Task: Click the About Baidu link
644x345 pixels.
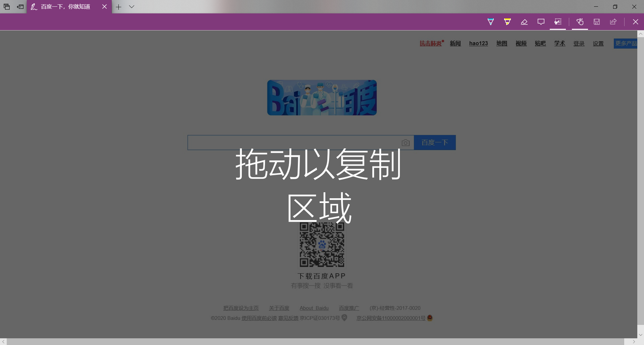Action: (314, 308)
